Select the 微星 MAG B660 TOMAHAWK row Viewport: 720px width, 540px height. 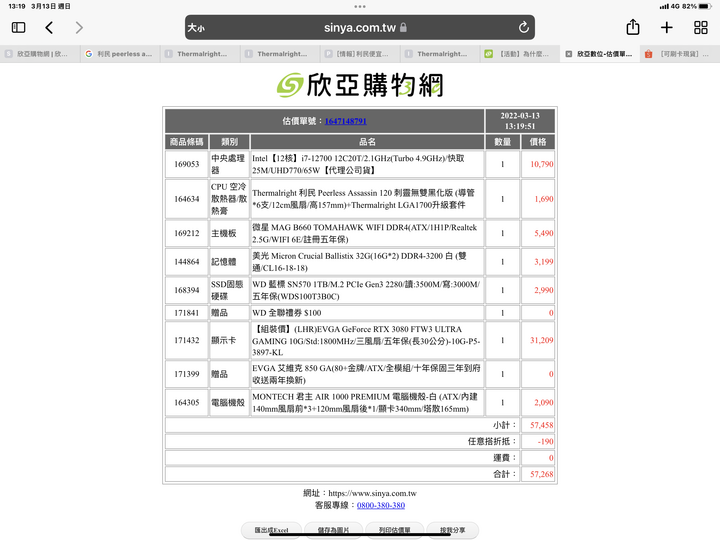(360, 233)
